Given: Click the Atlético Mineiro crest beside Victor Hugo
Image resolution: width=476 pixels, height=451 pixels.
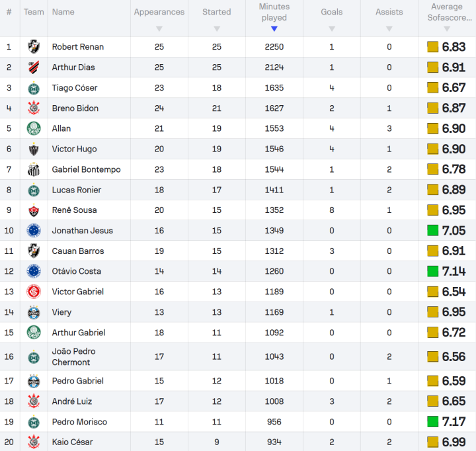Looking at the screenshot, I should [x=34, y=149].
